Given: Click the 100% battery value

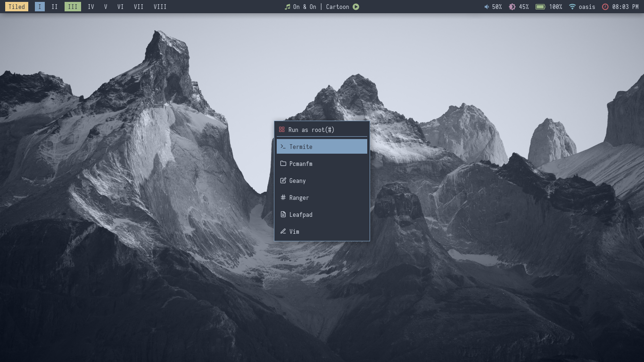Looking at the screenshot, I should pos(555,7).
